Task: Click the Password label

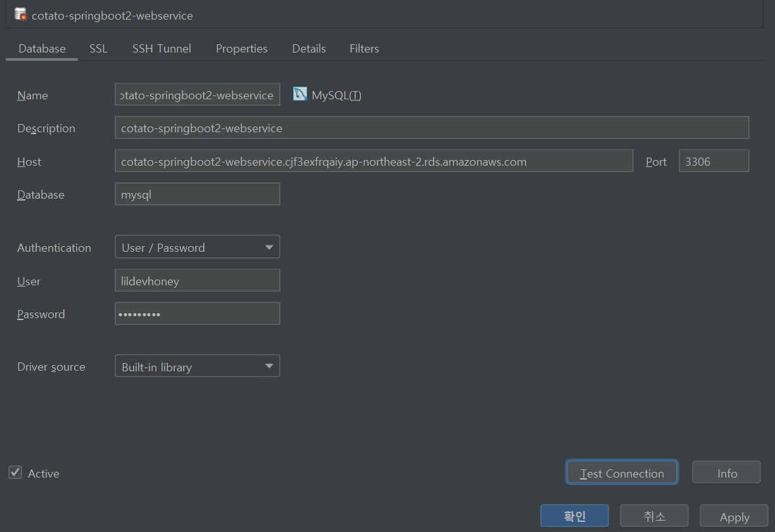Action: pyautogui.click(x=41, y=314)
